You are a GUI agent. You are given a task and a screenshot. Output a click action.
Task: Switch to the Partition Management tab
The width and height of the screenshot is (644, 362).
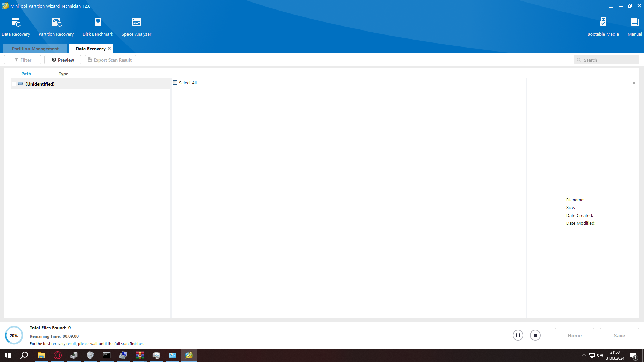(x=35, y=49)
